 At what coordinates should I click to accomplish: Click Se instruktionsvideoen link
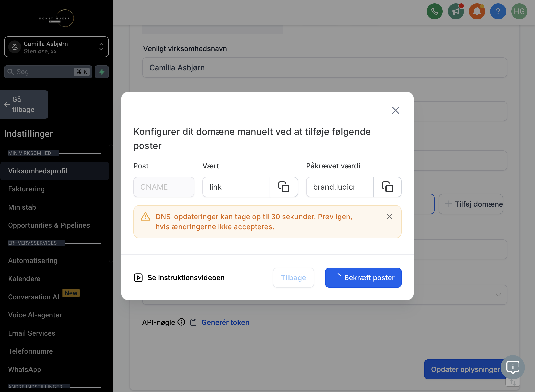[179, 278]
